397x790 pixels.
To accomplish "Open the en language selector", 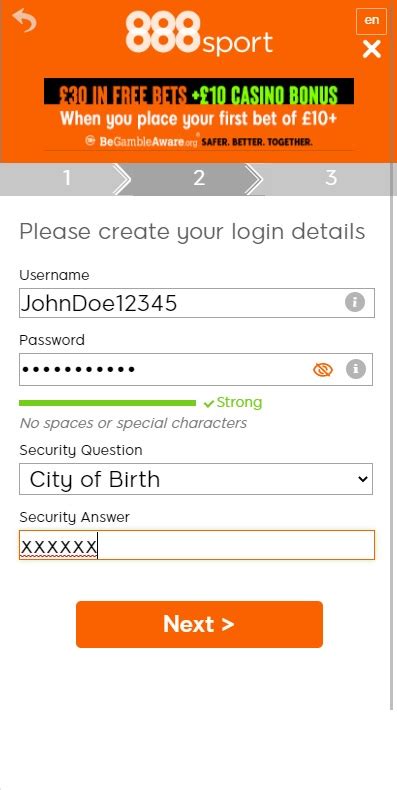I will tap(371, 21).
